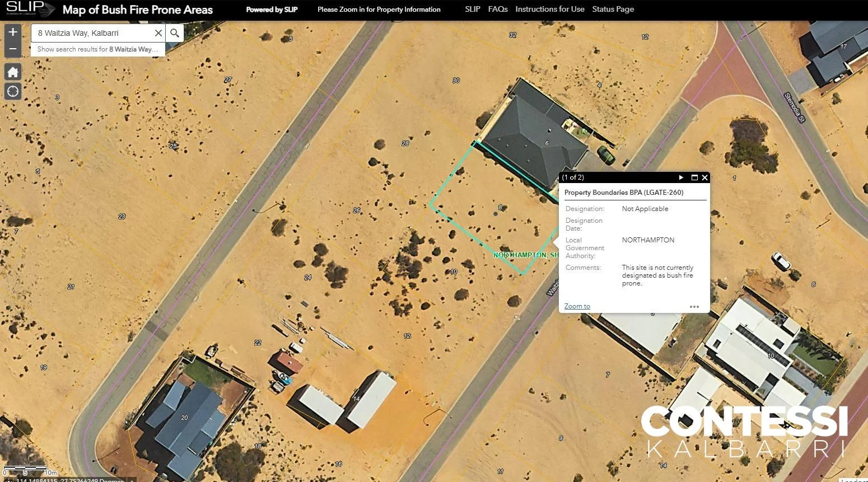Image resolution: width=868 pixels, height=482 pixels.
Task: Open the FAQs page
Action: [x=497, y=9]
